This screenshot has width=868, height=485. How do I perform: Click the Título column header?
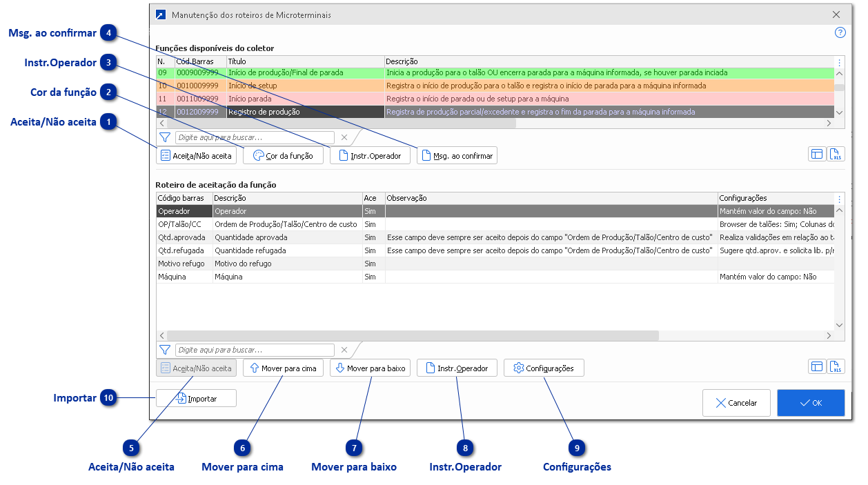(x=304, y=62)
